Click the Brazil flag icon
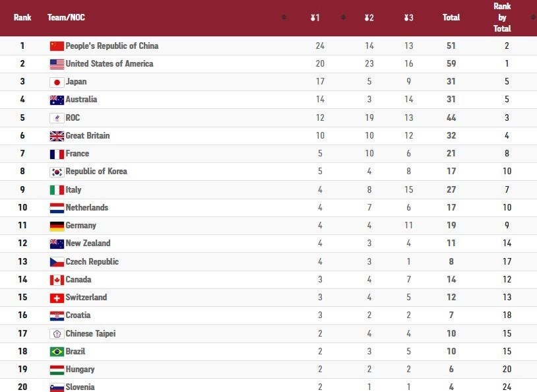This screenshot has height=392, width=537. [x=57, y=352]
